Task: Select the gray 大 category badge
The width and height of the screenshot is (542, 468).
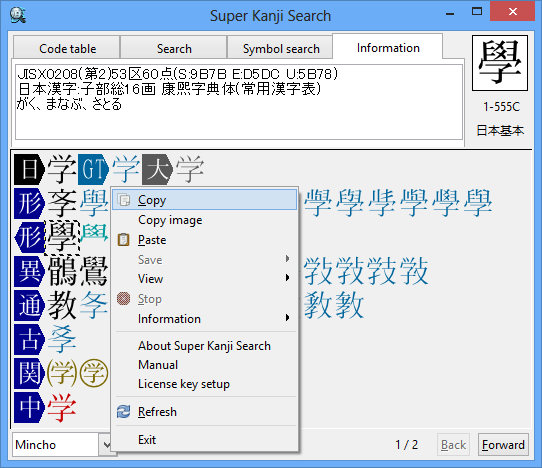Action: [x=158, y=169]
